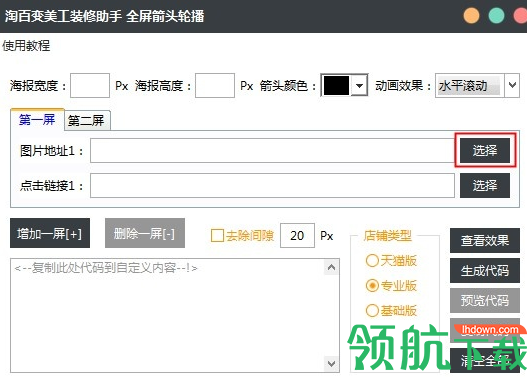The height and width of the screenshot is (377, 527).
Task: Enable the 去除间隙 checkbox
Action: pos(217,236)
